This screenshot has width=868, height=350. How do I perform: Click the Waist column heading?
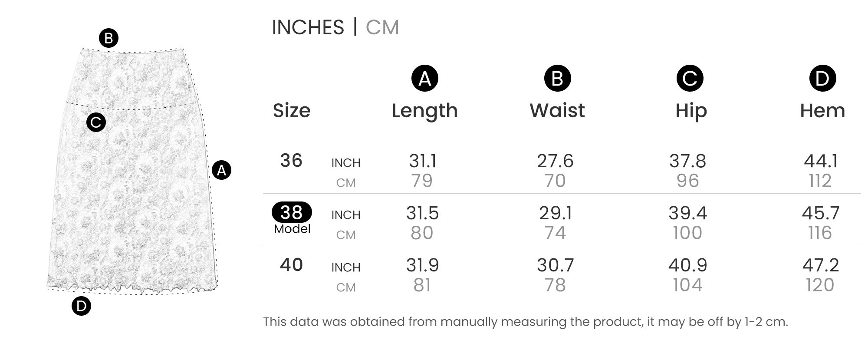pos(557,111)
